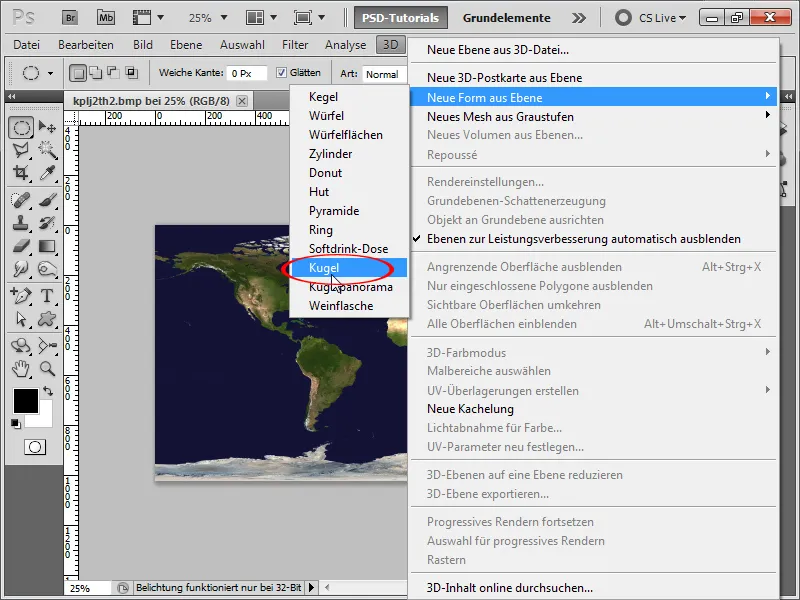Choose Kugel from shape submenu
Image resolution: width=800 pixels, height=600 pixels.
(349, 268)
